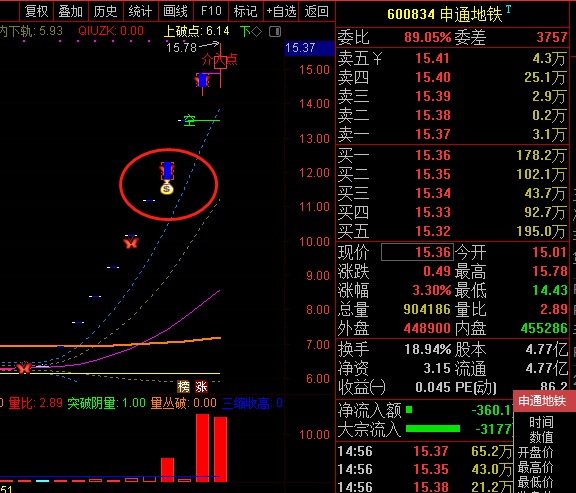The width and height of the screenshot is (576, 493).
Task: Click the green 大宗流入 bar
Action: click(x=433, y=428)
